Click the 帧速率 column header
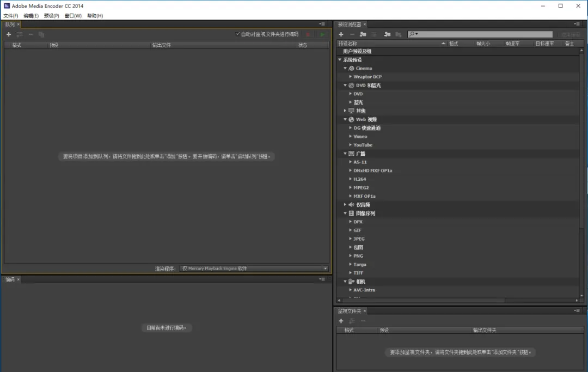 tap(512, 44)
